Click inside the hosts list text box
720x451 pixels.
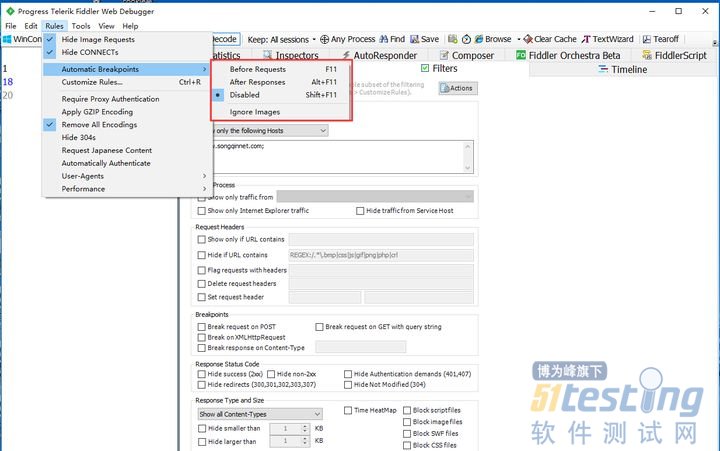point(342,157)
